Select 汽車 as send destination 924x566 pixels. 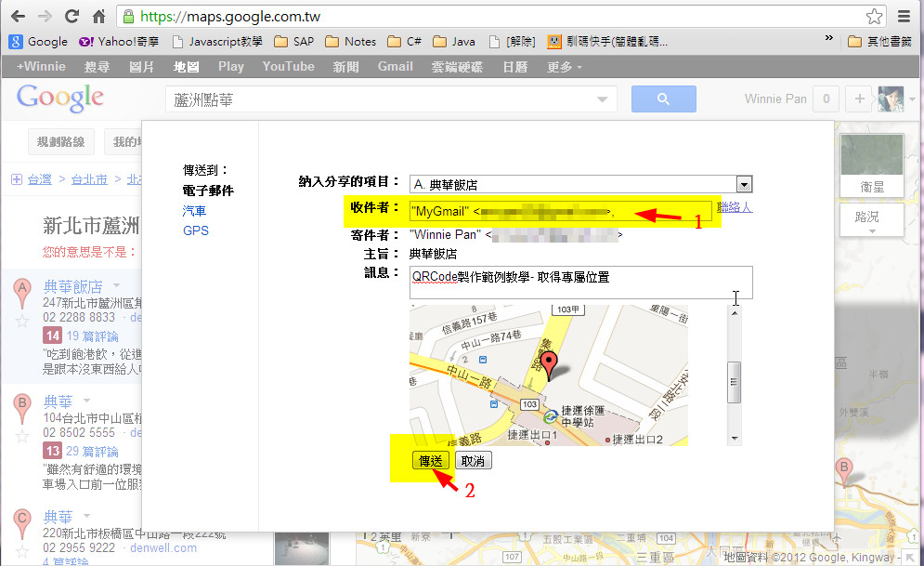click(194, 210)
